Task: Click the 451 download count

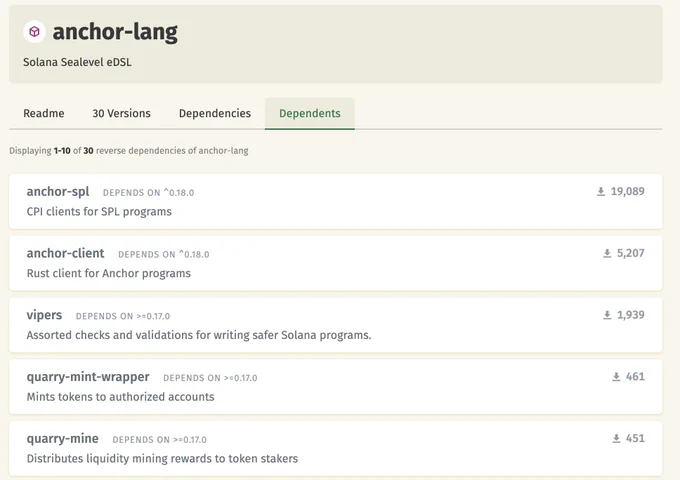Action: click(x=635, y=438)
